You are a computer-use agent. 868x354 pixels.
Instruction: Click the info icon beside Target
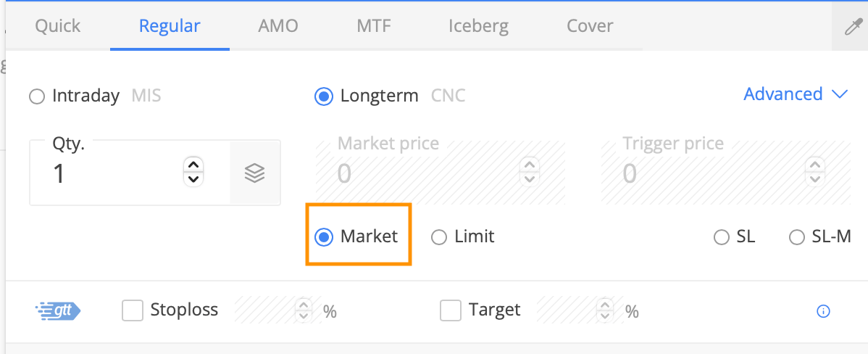click(823, 311)
